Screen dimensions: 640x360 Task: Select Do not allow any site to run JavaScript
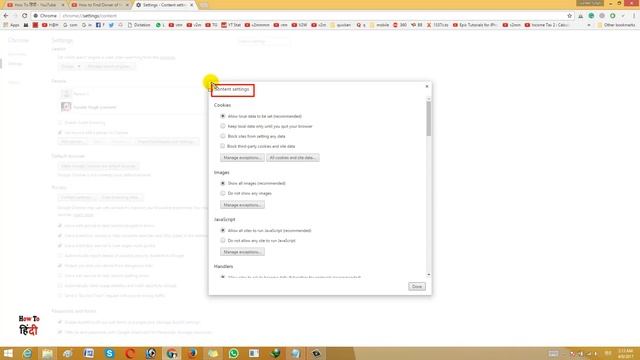[223, 240]
